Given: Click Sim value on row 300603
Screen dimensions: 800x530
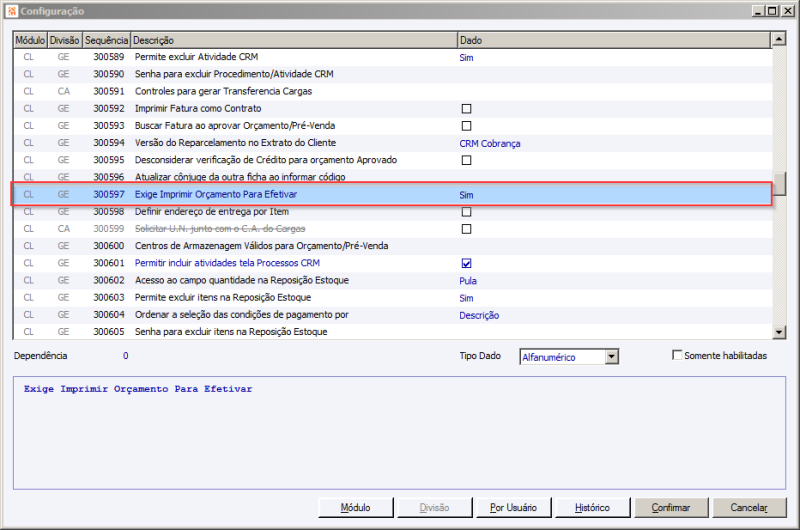Looking at the screenshot, I should coord(466,298).
